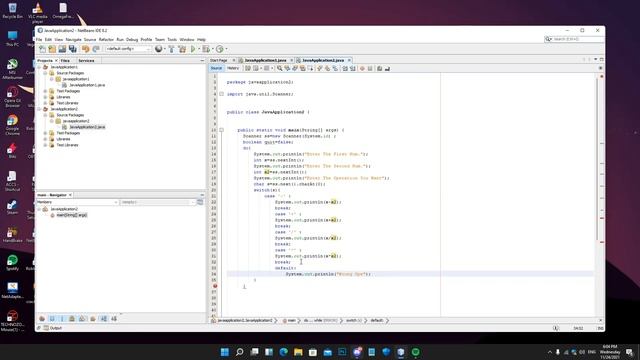Click the Source editor view button
The image size is (640, 360).
tap(216, 68)
